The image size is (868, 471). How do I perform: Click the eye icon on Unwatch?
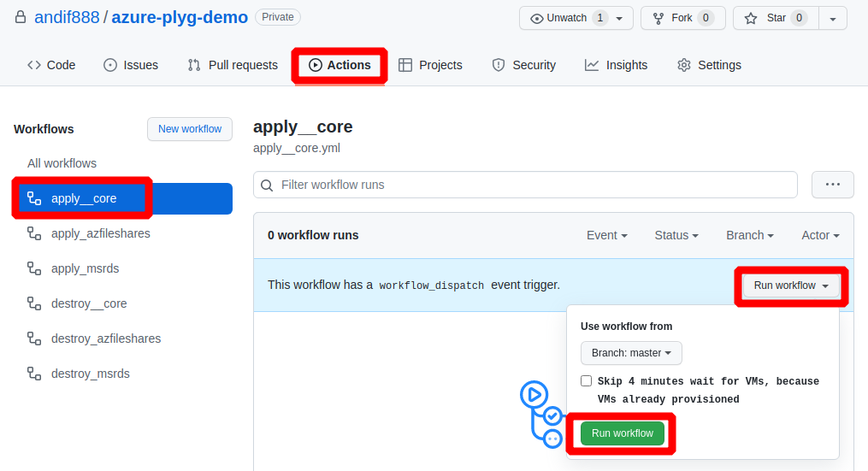[536, 18]
